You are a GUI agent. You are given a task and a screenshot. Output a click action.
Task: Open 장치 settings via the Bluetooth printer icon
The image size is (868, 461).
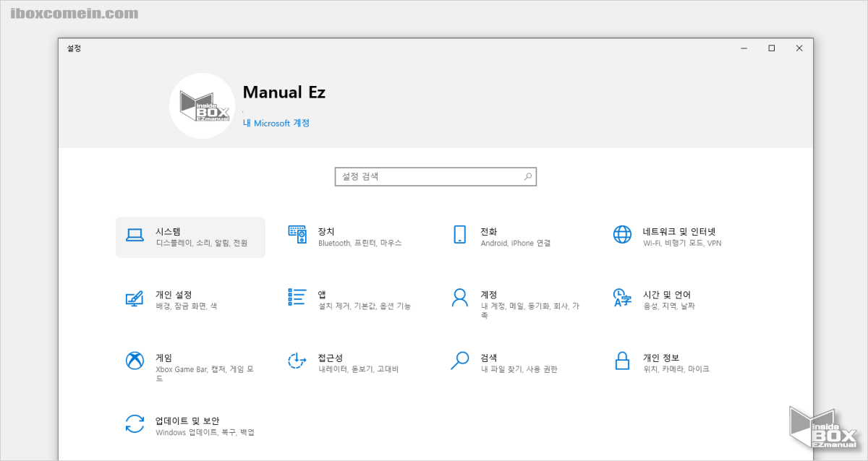[x=297, y=233]
